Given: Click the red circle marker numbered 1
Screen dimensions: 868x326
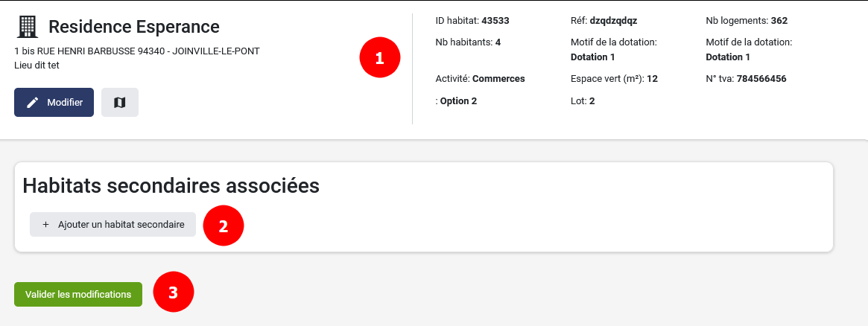Looking at the screenshot, I should [x=380, y=58].
